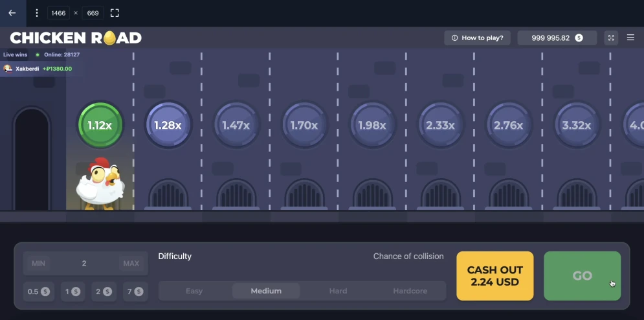Choose the 0.5 dollar bet preset
This screenshot has height=320, width=644.
[x=39, y=291]
